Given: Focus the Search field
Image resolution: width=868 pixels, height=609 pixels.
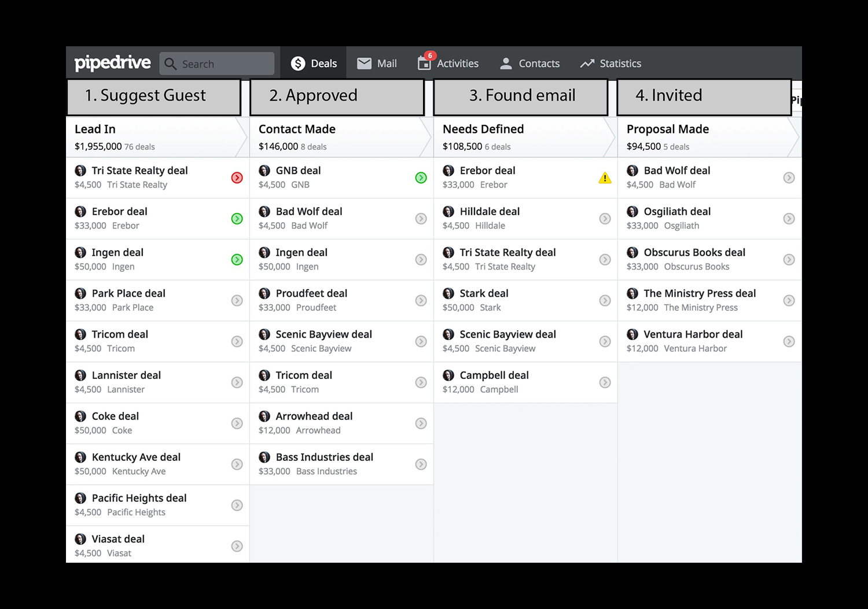Looking at the screenshot, I should pyautogui.click(x=217, y=64).
